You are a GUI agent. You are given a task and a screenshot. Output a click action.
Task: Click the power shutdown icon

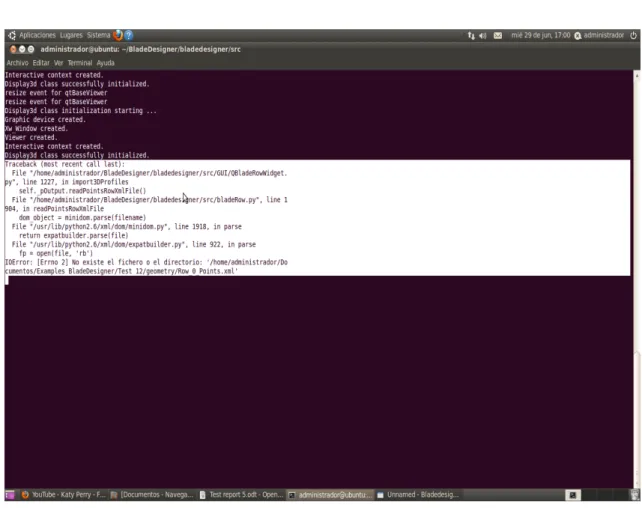tap(633, 35)
